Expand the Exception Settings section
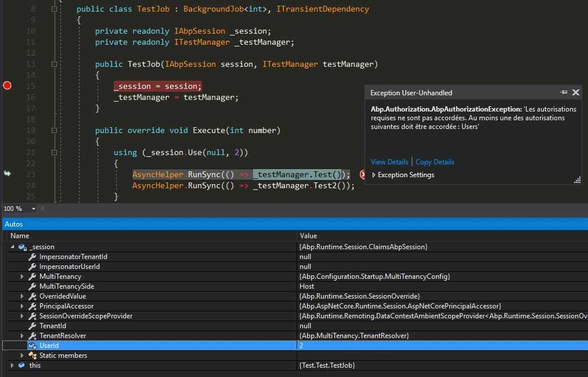This screenshot has width=588, height=377. (376, 174)
